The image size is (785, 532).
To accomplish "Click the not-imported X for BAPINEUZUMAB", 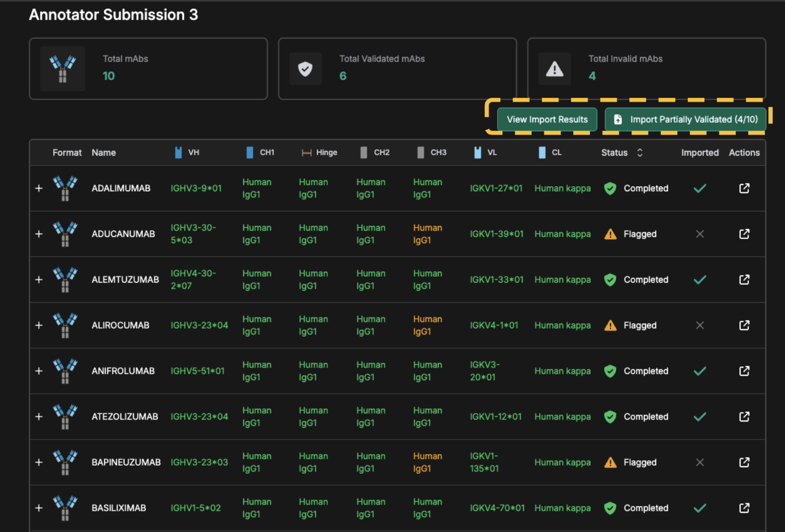I will coord(700,462).
